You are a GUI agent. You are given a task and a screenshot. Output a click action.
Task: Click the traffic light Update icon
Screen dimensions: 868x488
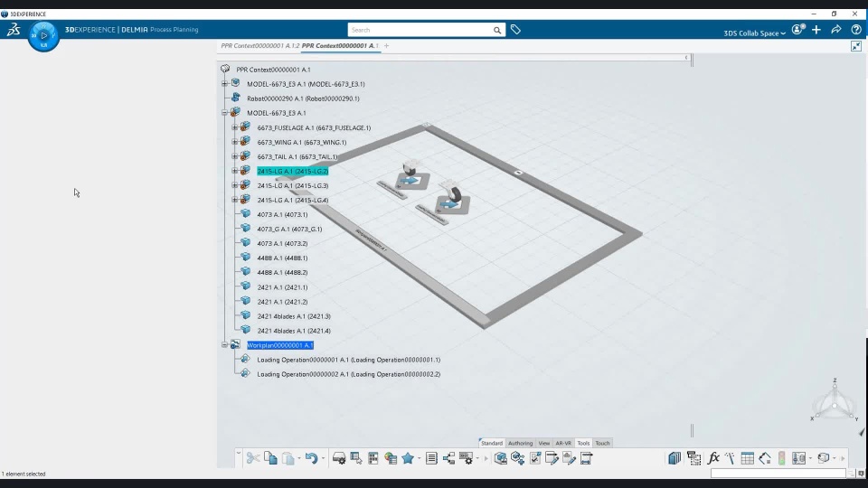(x=781, y=458)
